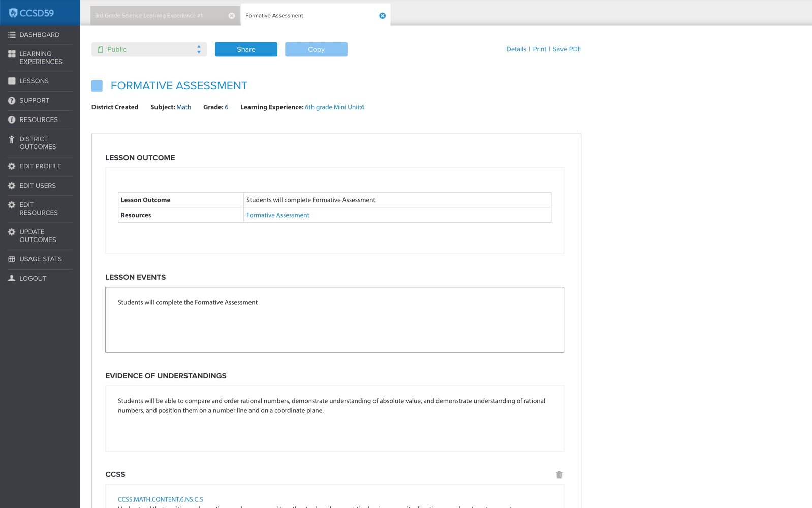812x508 pixels.
Task: Open Edit Resources in sidebar
Action: 39,209
